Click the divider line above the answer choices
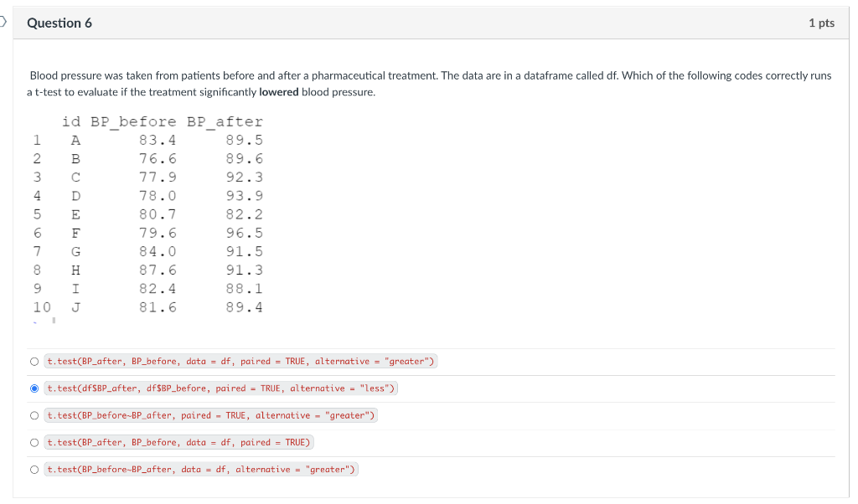 pyautogui.click(x=429, y=347)
